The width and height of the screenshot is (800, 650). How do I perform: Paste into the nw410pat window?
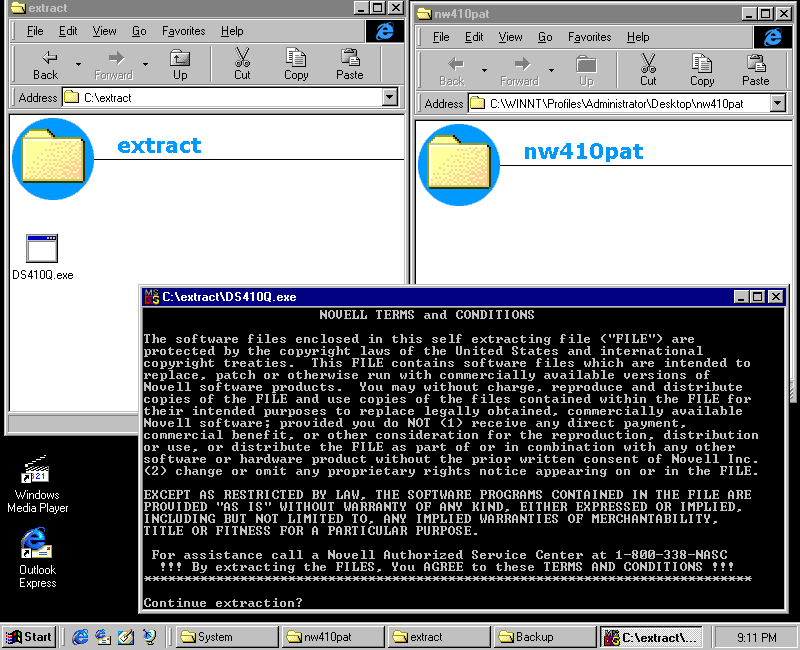click(x=756, y=71)
